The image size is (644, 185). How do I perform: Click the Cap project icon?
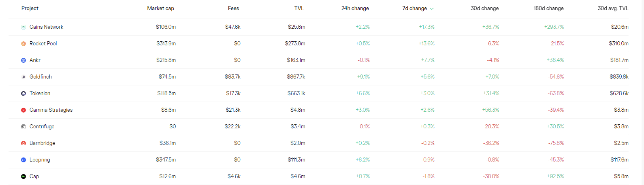click(23, 176)
